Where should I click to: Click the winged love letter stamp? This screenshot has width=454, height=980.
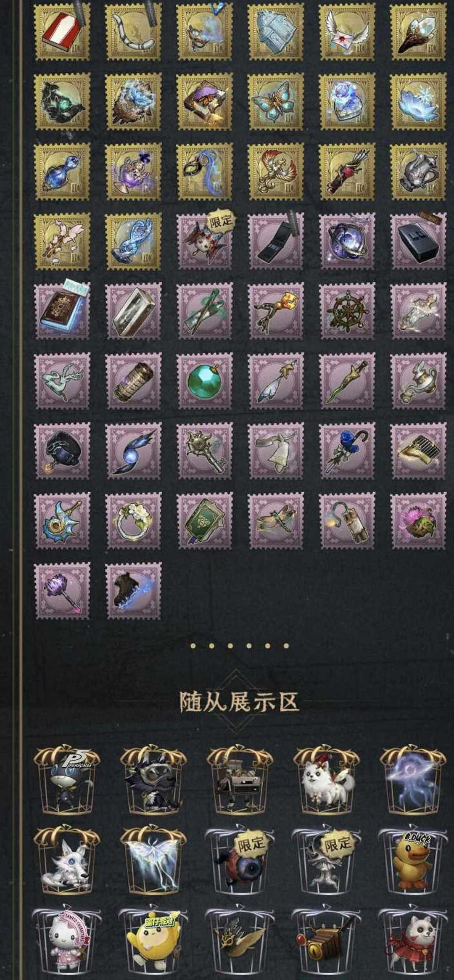pos(347,32)
